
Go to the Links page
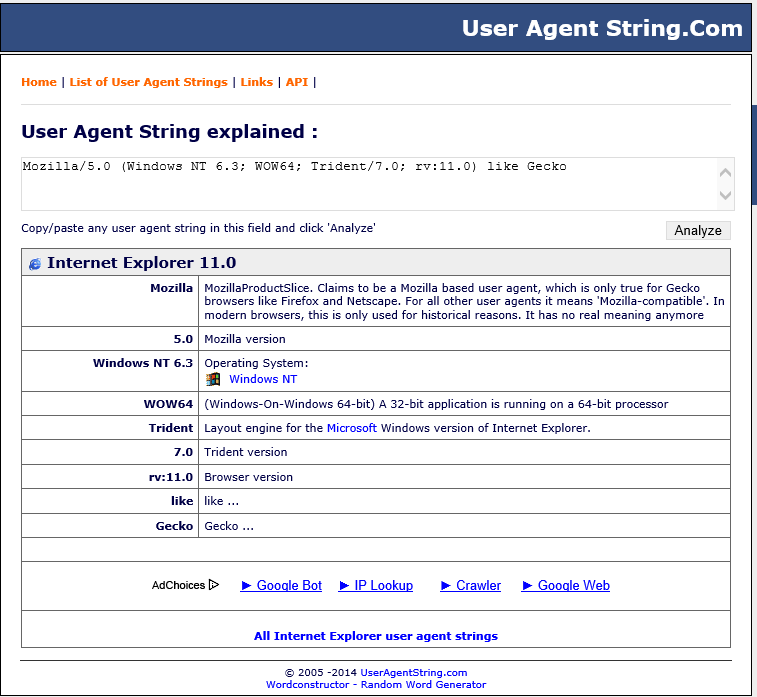[x=256, y=82]
